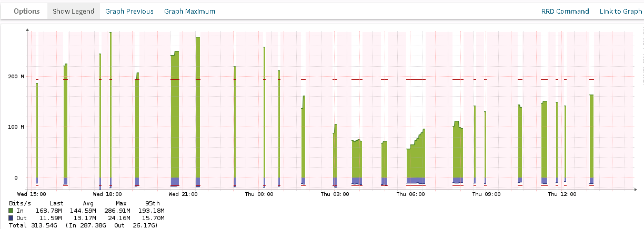Click the Thu 00:00 axis label
Viewport: 644px width, 229px height.
(x=259, y=194)
